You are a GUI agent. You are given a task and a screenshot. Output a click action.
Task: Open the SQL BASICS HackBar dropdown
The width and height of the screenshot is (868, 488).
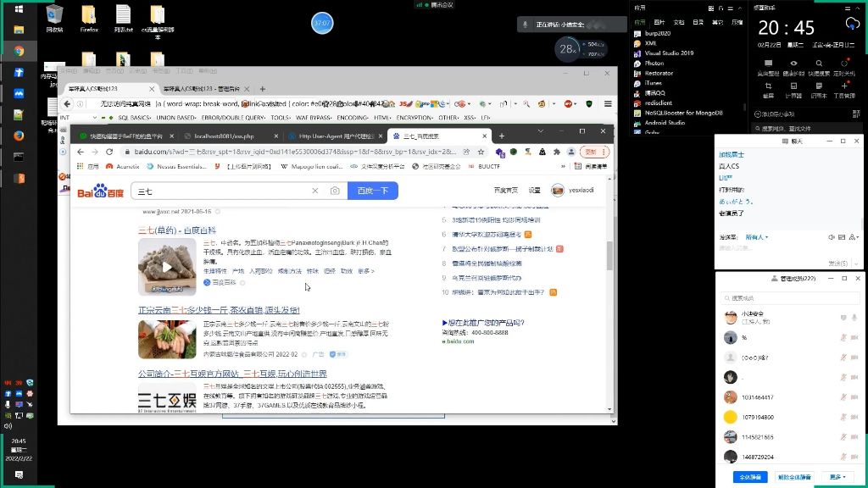135,117
